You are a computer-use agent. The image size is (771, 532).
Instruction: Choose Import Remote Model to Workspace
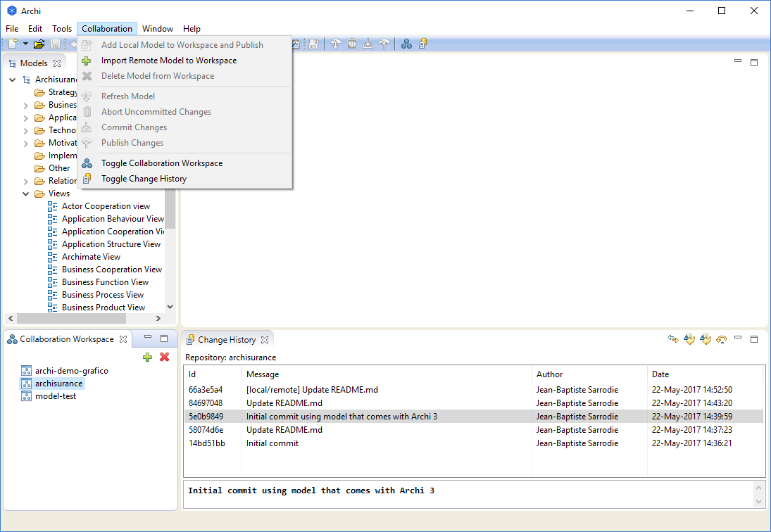coord(168,61)
